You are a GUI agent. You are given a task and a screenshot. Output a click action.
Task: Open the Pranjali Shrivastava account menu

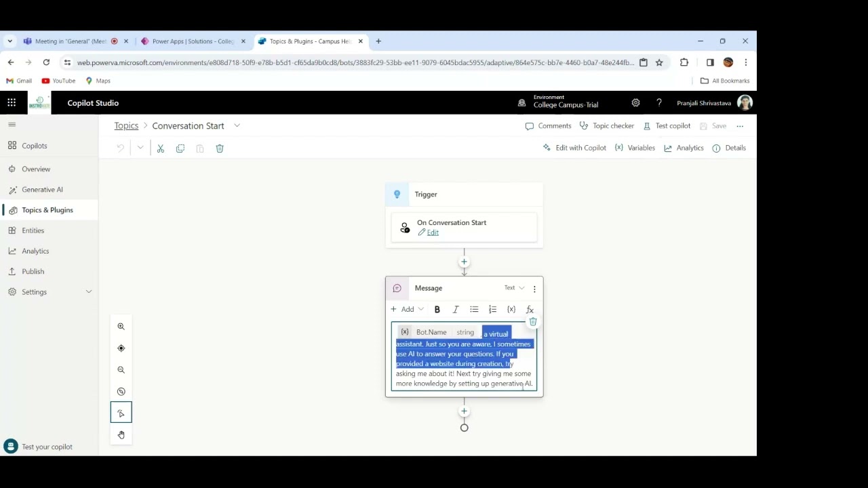[x=715, y=103]
